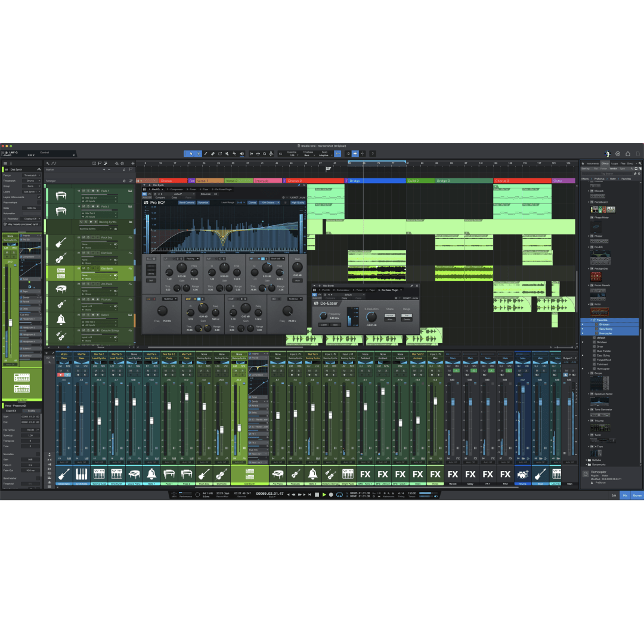Select the 3 - Tuner plugin tab

pos(191,190)
